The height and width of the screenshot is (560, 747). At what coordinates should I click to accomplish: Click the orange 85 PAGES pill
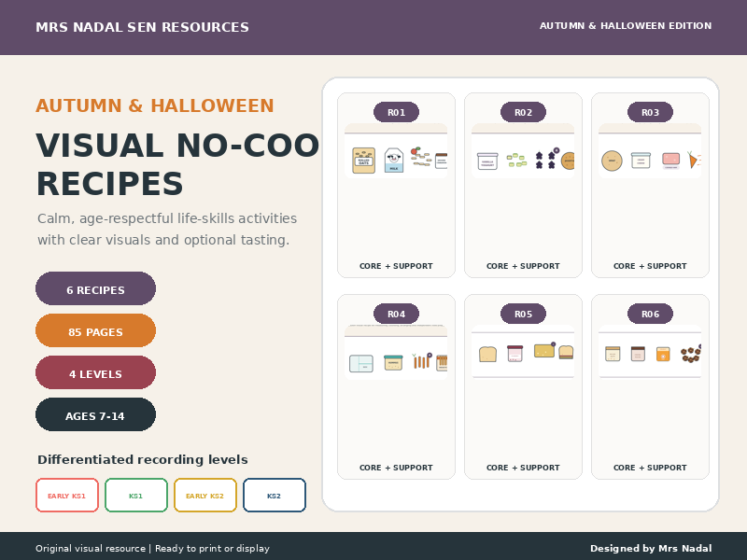click(96, 330)
